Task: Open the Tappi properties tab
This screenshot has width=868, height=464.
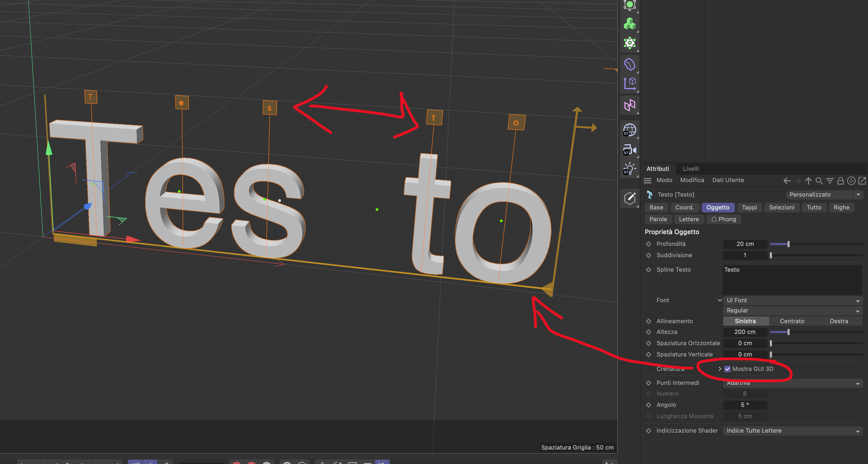Action: (749, 208)
